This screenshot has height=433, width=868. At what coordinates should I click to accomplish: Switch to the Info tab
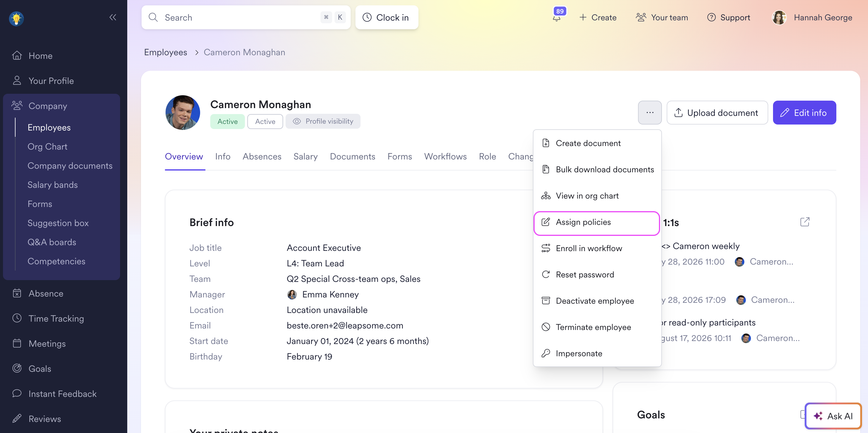click(x=223, y=156)
